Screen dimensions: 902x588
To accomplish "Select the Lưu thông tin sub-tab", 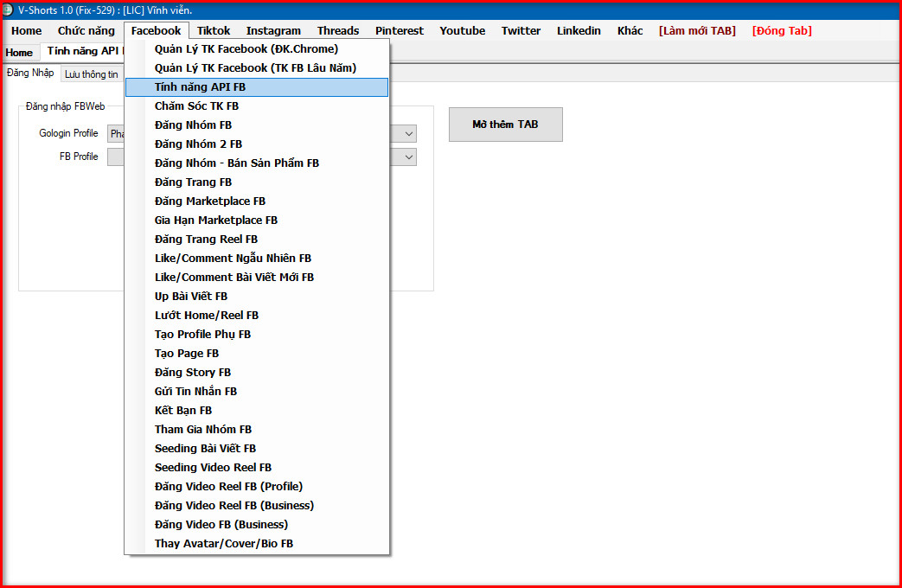I will pyautogui.click(x=92, y=74).
